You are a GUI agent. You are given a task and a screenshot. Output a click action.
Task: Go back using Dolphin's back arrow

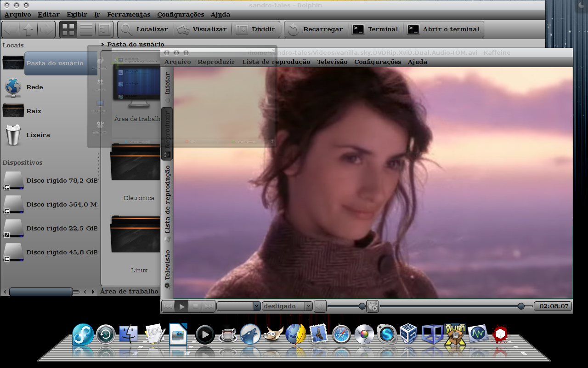(11, 29)
